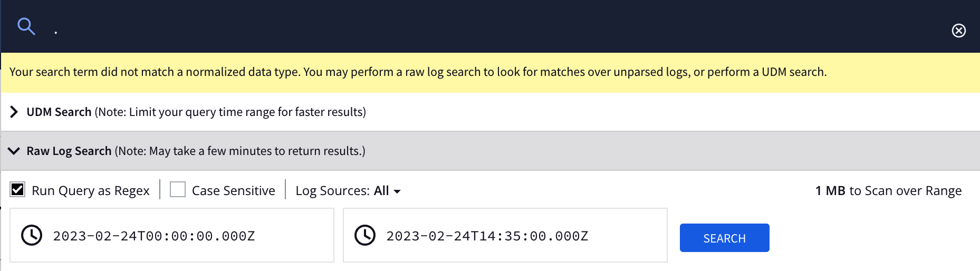Image resolution: width=980 pixels, height=271 pixels.
Task: Click the Run Query as Regex label
Action: point(91,190)
